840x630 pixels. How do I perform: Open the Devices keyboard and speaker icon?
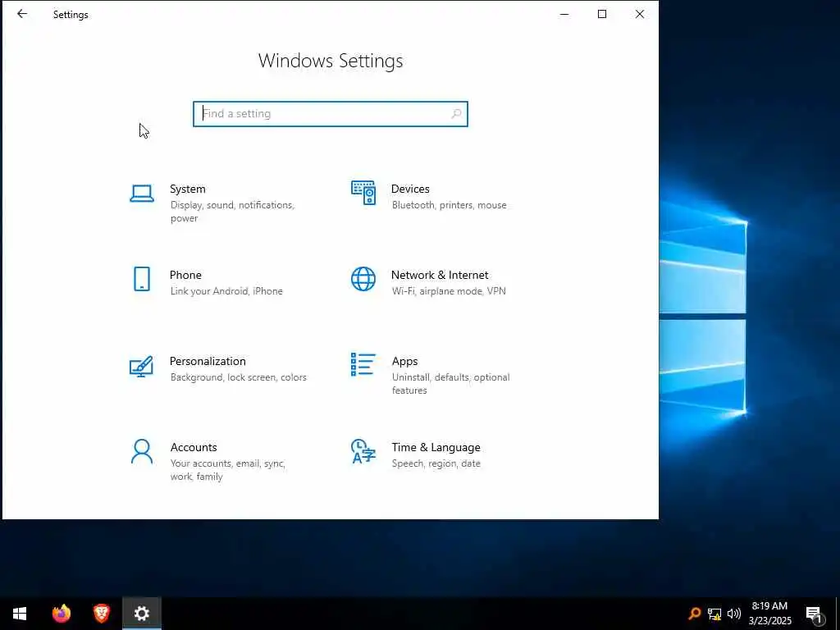tap(363, 192)
